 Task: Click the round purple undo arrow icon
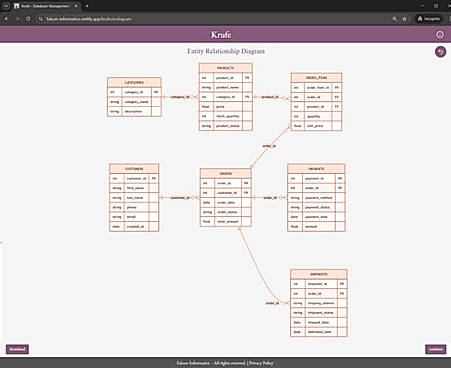440,52
